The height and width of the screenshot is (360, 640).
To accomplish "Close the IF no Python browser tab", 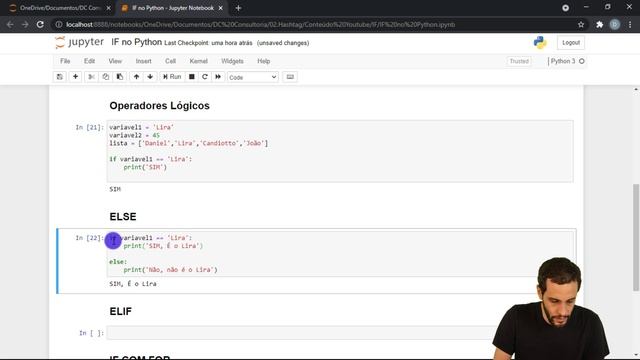I will pos(221,8).
